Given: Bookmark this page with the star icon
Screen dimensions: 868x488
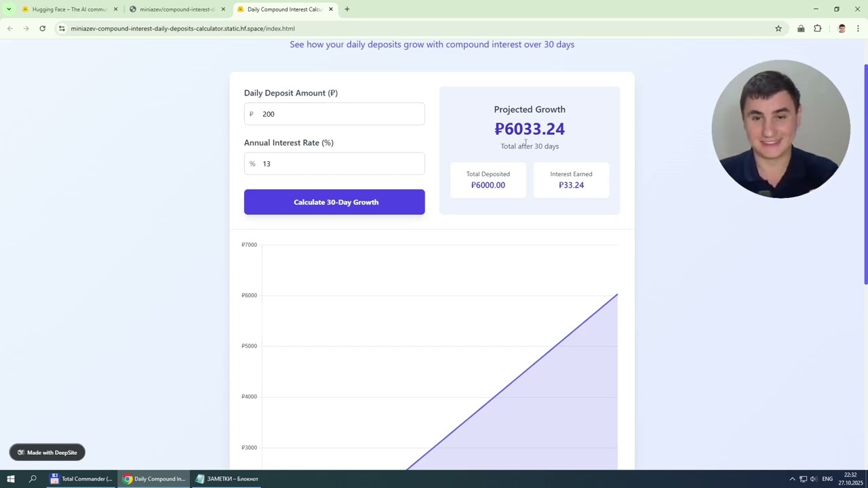Looking at the screenshot, I should pos(778,28).
